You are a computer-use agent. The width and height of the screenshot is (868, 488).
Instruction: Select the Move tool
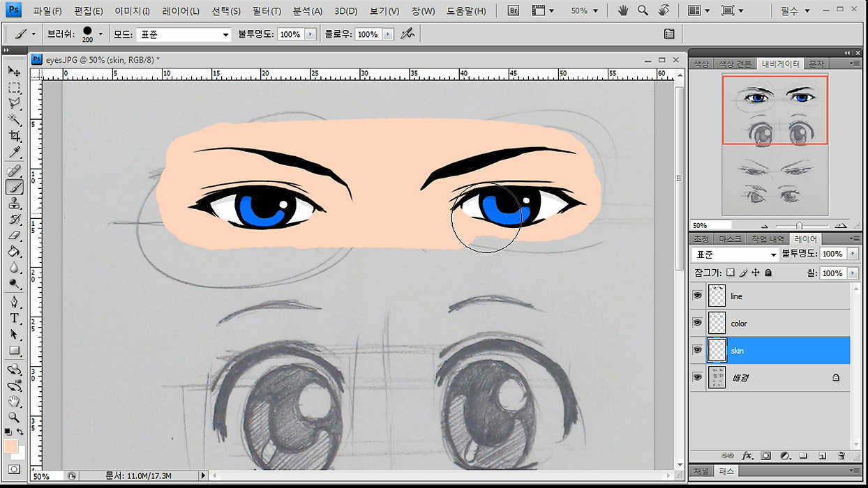pos(14,71)
